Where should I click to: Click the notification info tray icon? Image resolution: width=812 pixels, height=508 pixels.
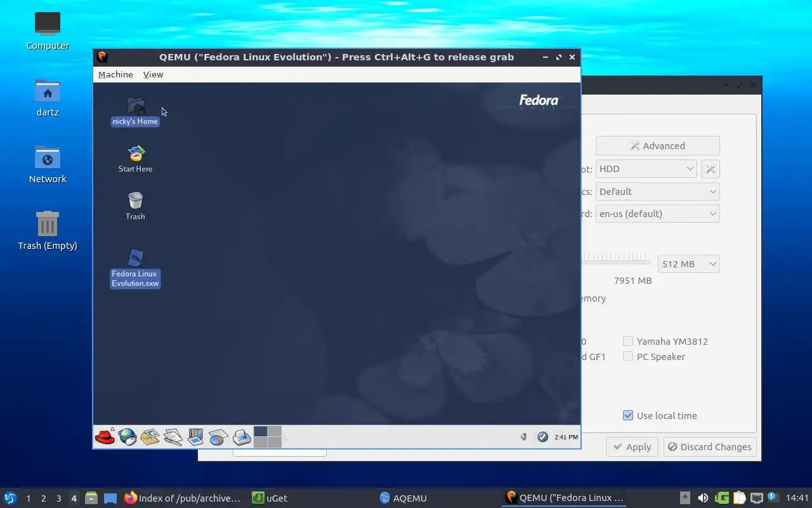pyautogui.click(x=773, y=497)
